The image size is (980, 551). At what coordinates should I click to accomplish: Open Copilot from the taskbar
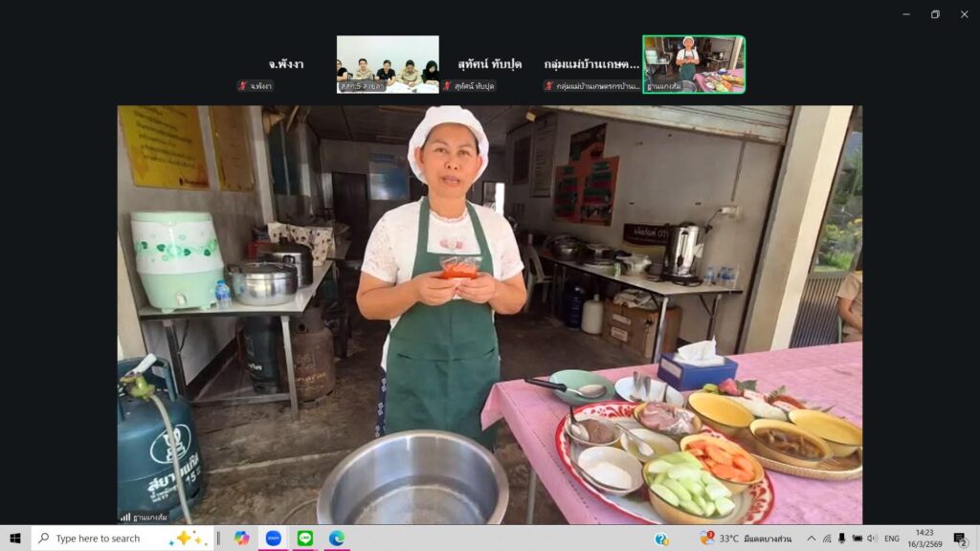tap(242, 539)
